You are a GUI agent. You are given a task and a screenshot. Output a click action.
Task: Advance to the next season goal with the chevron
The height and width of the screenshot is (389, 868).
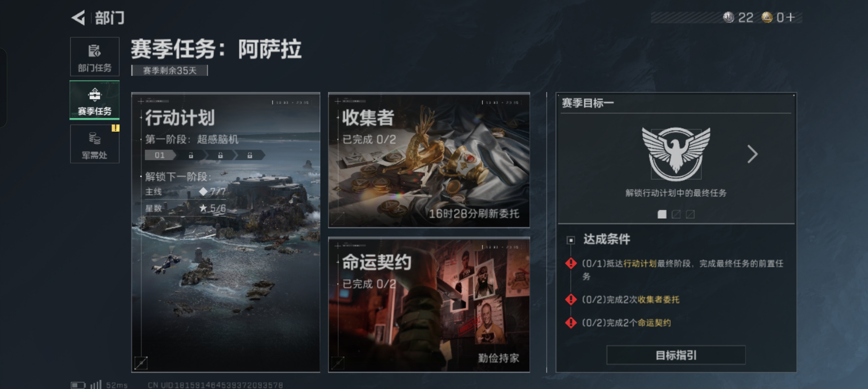[x=752, y=154]
